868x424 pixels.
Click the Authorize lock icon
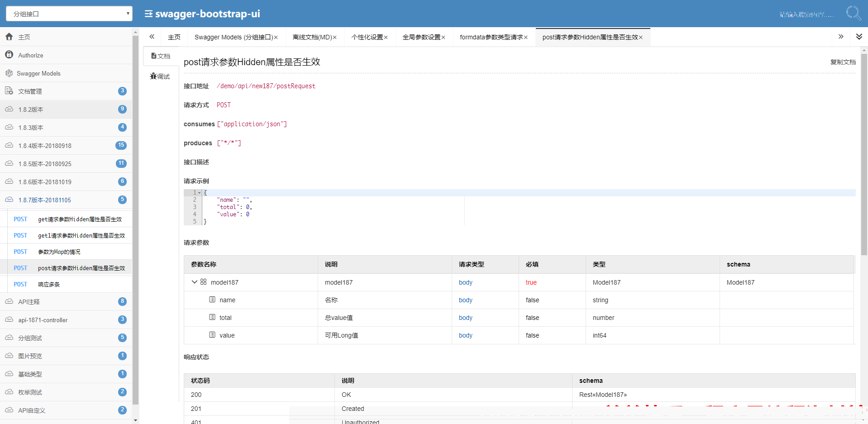[x=9, y=54]
